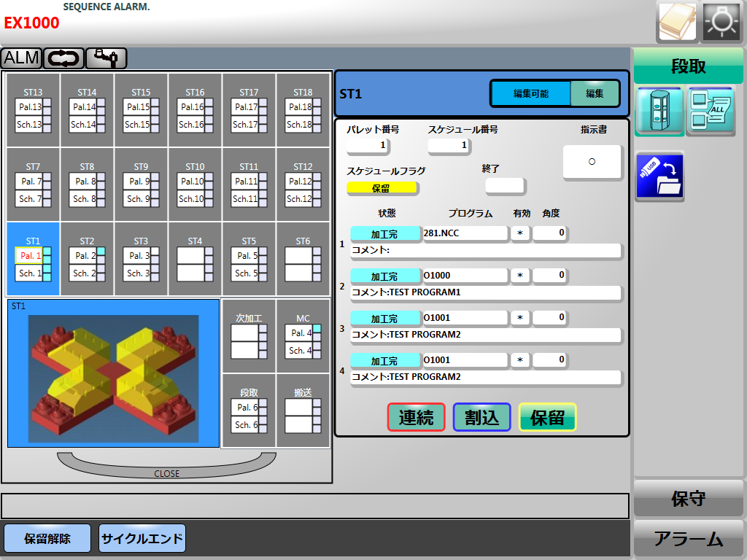This screenshot has height=560, width=747.
Task: Click the red-bordered 連続 button
Action: (x=416, y=417)
